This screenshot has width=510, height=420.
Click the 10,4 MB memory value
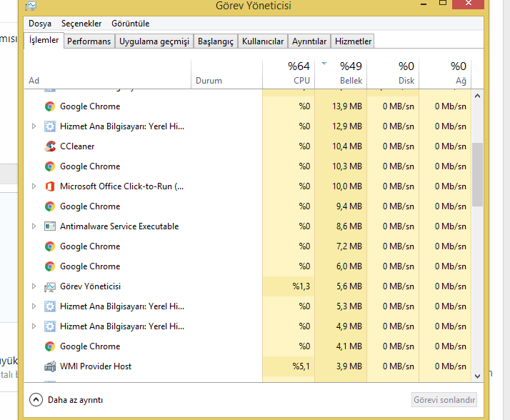[346, 146]
